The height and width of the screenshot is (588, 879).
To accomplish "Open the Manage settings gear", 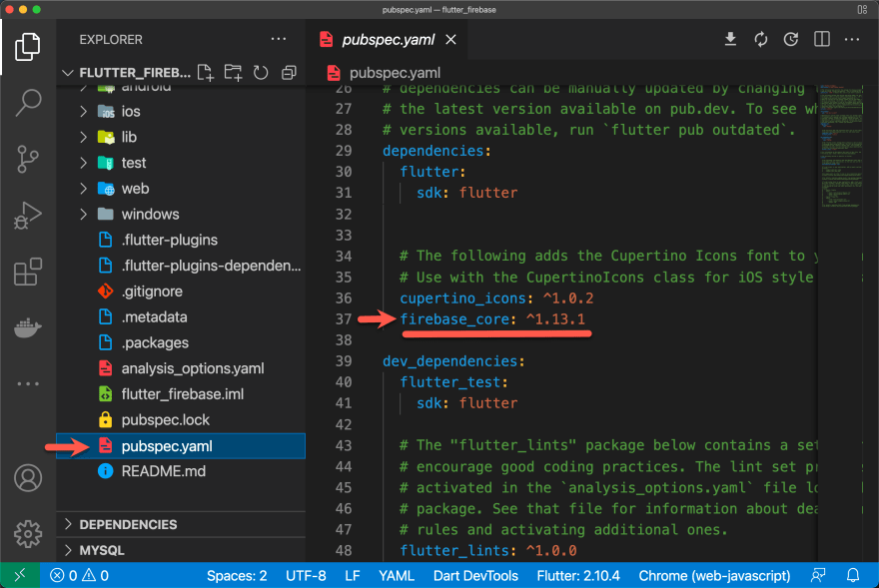I will pos(28,534).
